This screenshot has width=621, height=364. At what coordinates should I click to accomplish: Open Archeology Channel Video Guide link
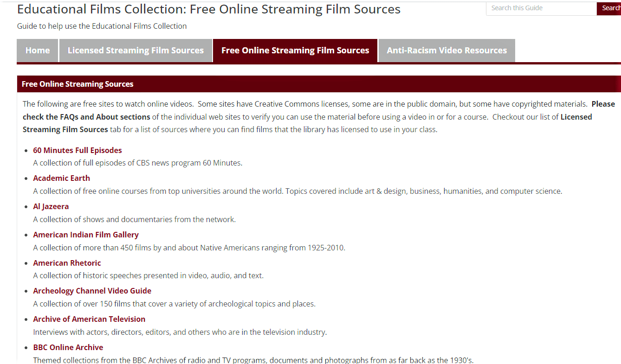coord(92,291)
